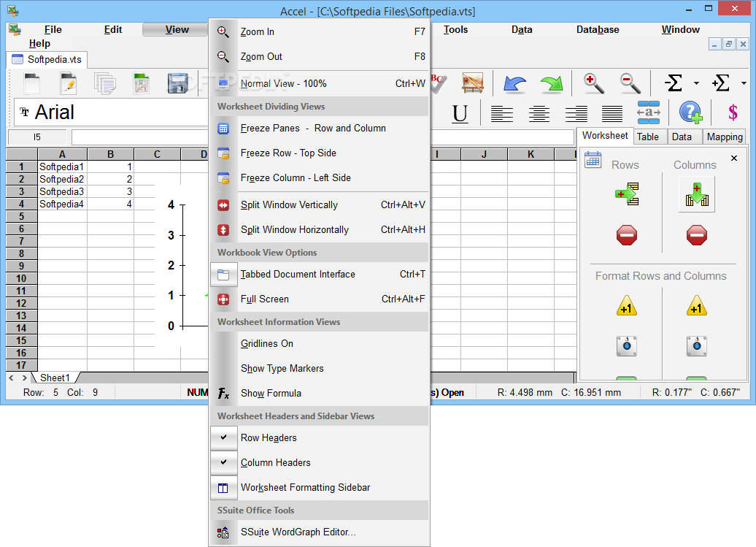Launch SSuite WordGraph Editor
Image resolution: width=756 pixels, height=547 pixels.
pyautogui.click(x=319, y=532)
